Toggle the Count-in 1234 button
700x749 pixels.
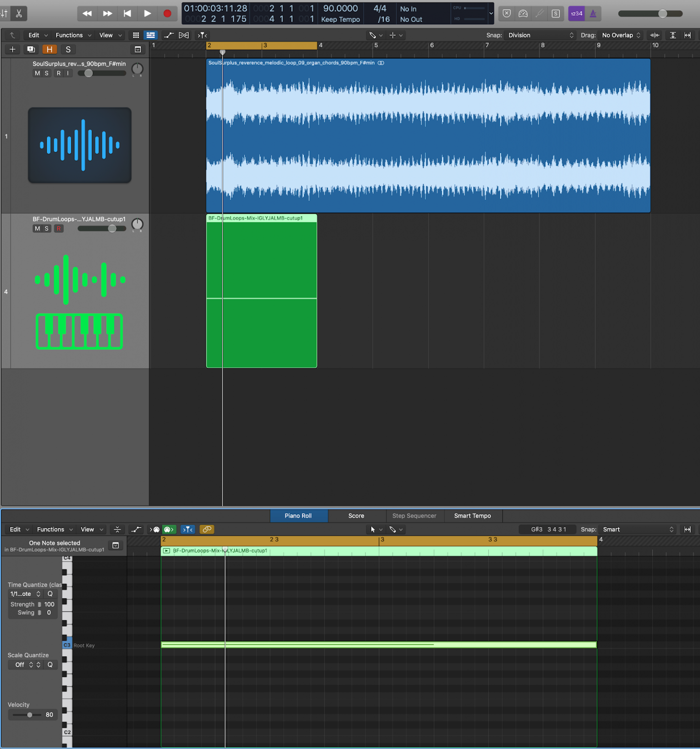pos(577,14)
